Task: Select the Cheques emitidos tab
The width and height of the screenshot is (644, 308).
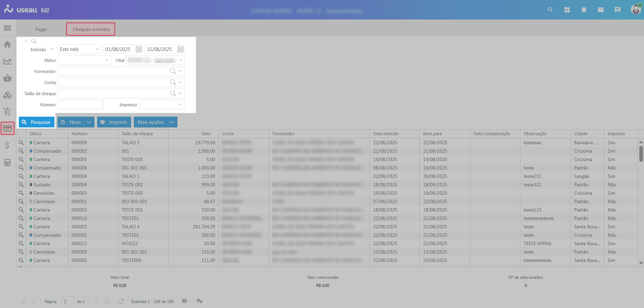Action: [x=91, y=29]
